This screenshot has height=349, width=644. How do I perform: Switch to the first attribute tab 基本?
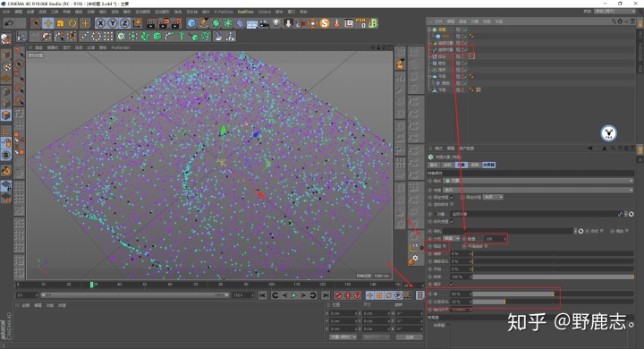click(x=433, y=165)
